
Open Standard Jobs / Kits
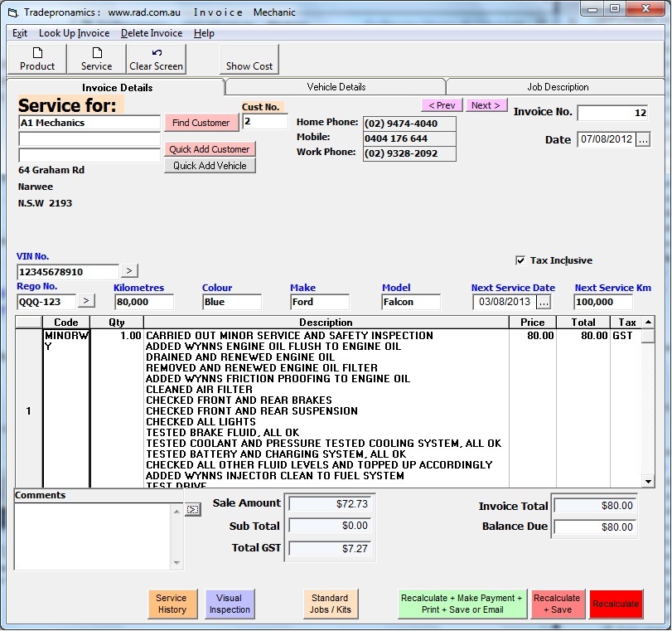(x=331, y=604)
